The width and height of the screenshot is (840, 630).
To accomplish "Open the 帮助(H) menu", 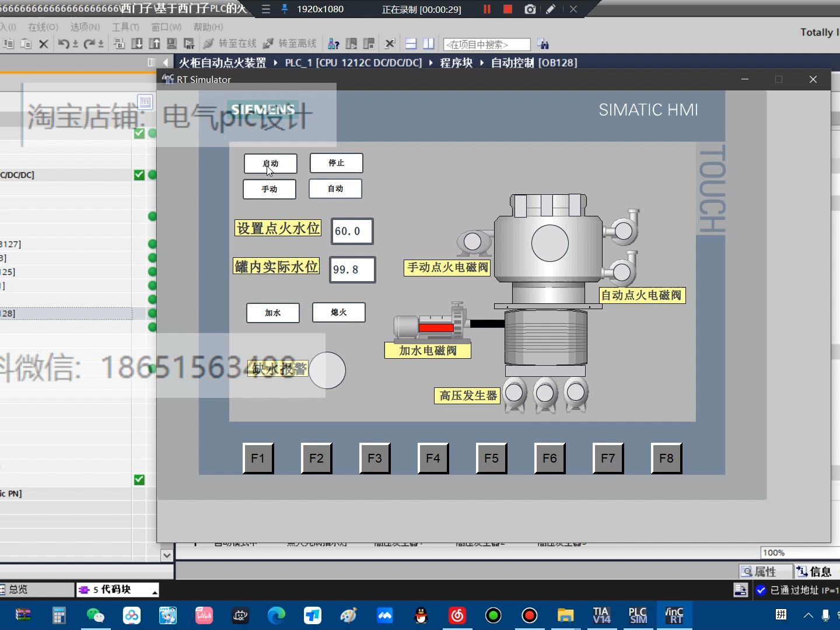I will [x=208, y=27].
